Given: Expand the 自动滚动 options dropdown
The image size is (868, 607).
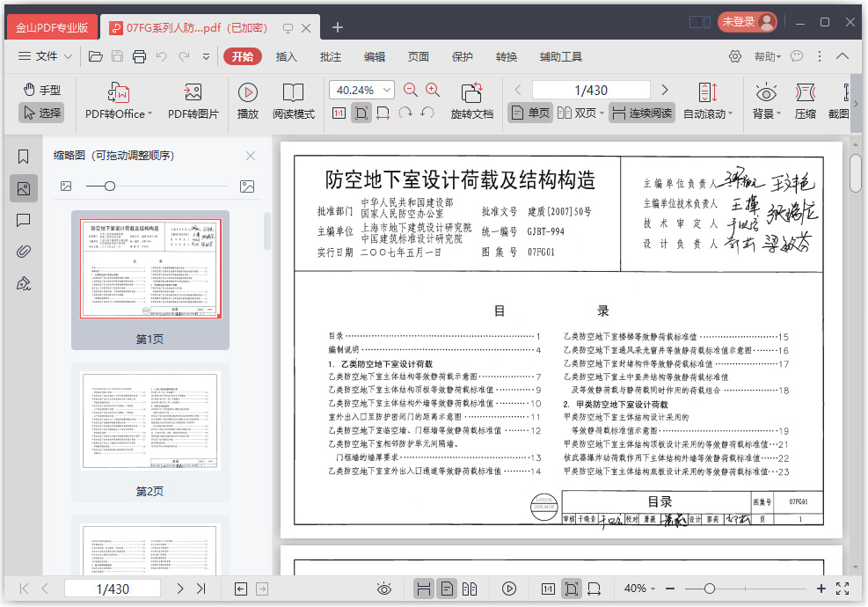Looking at the screenshot, I should point(731,113).
